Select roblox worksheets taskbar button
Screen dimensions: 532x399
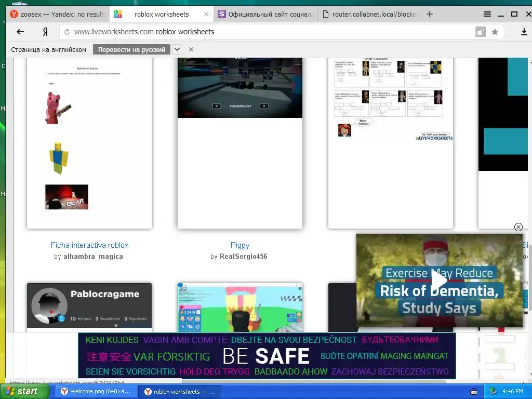point(180,392)
